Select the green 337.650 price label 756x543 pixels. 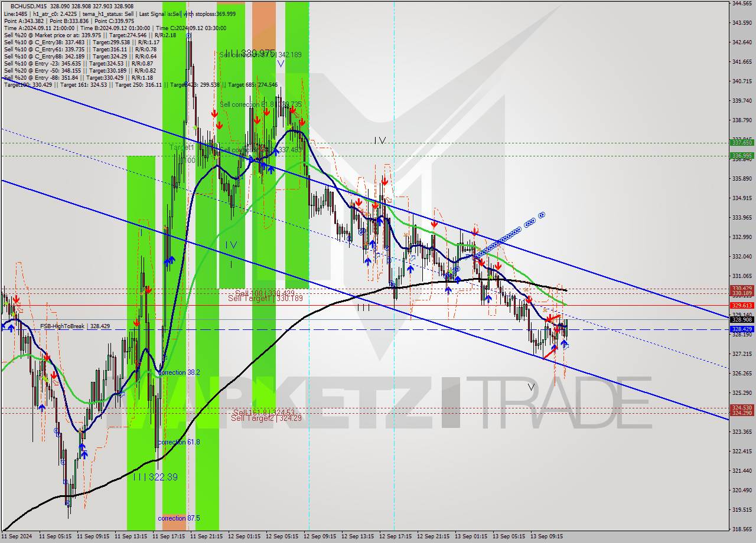(x=742, y=142)
